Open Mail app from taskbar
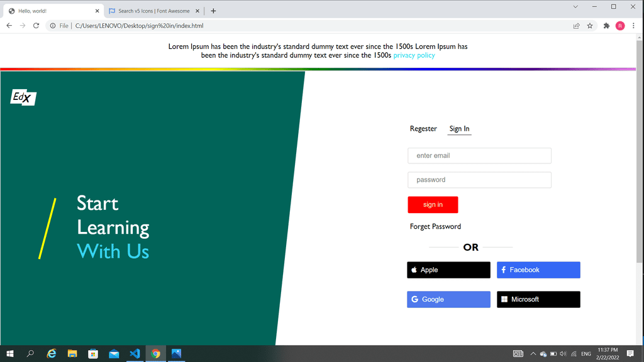 [x=114, y=353]
